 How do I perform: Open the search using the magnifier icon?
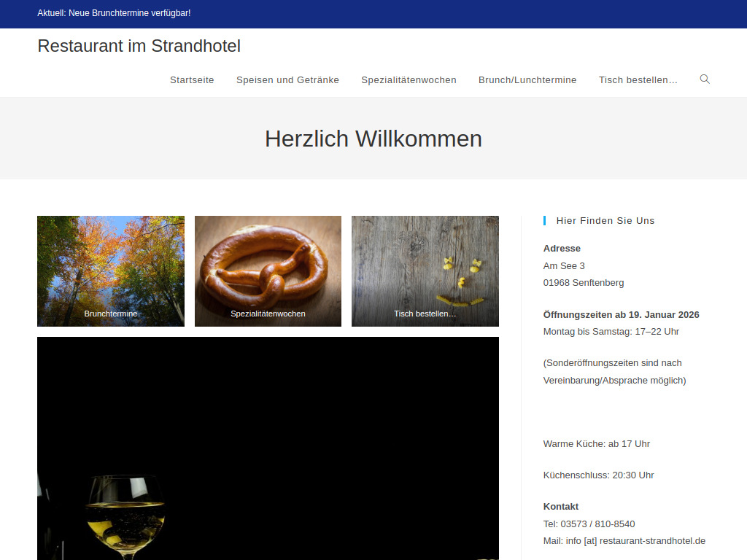[704, 79]
